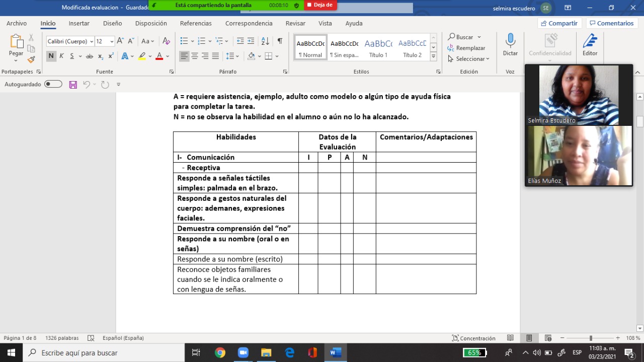This screenshot has height=362, width=644.
Task: Toggle the Autoguardado switch
Action: pos(53,84)
